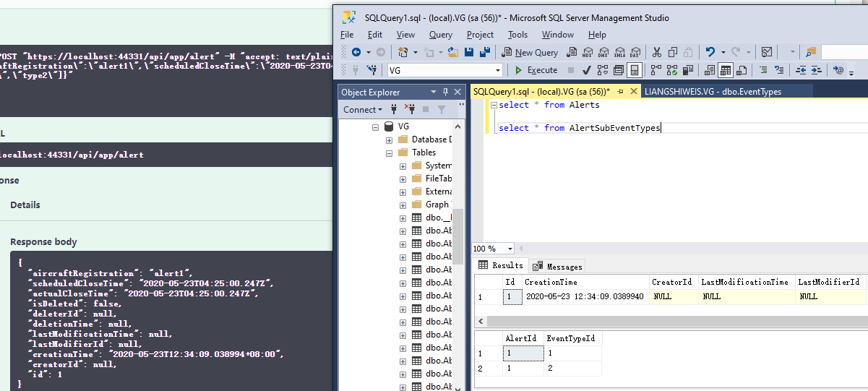Open the VG database dropdown
This screenshot has height=391, width=868.
pos(498,70)
